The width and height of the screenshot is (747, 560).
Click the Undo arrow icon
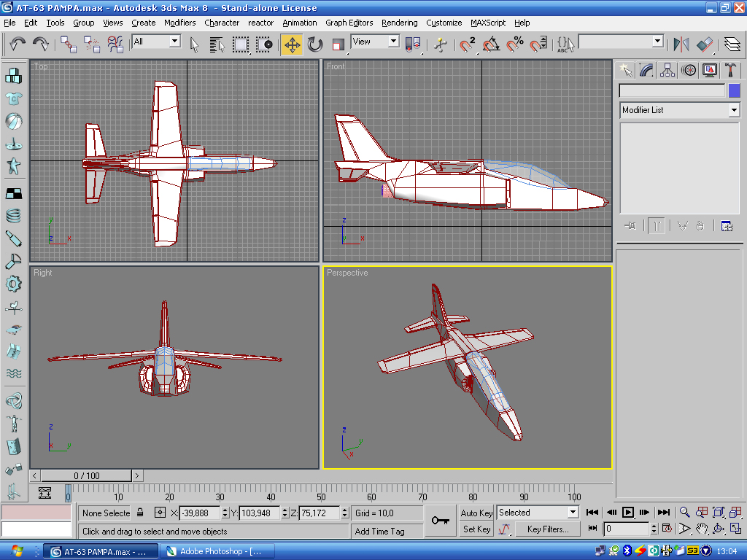[x=18, y=44]
